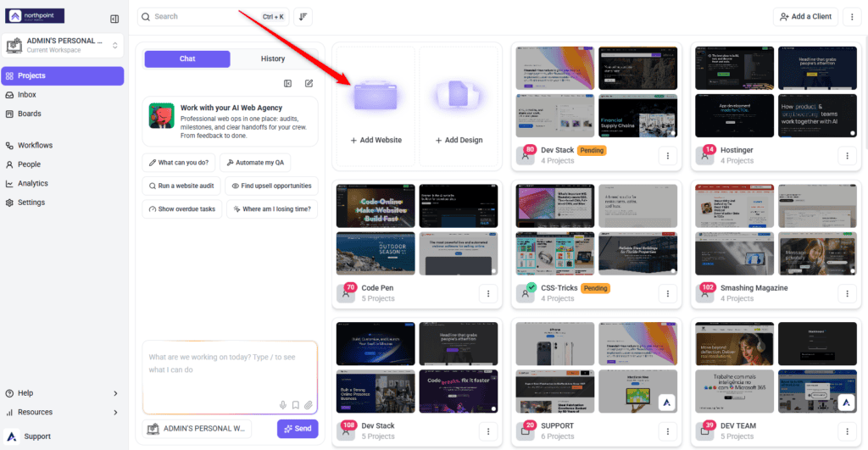The width and height of the screenshot is (868, 450).
Task: Switch to the Chat tab
Action: [187, 58]
